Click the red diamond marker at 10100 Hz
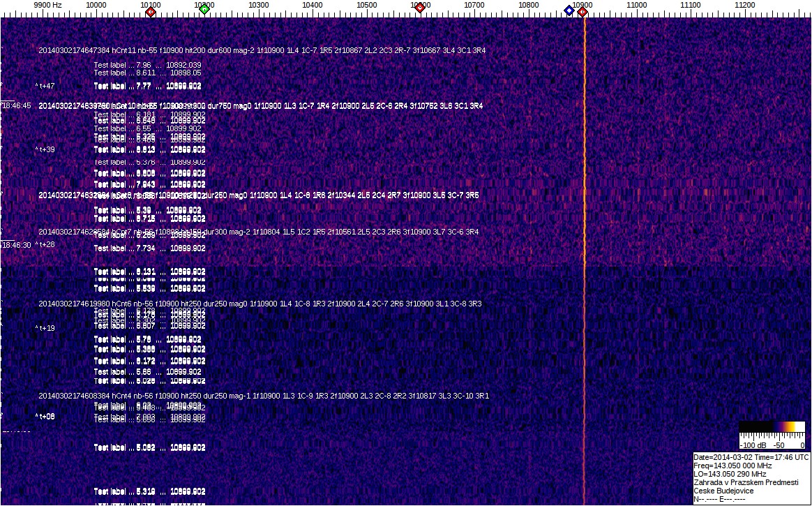The height and width of the screenshot is (506, 812). pos(150,10)
